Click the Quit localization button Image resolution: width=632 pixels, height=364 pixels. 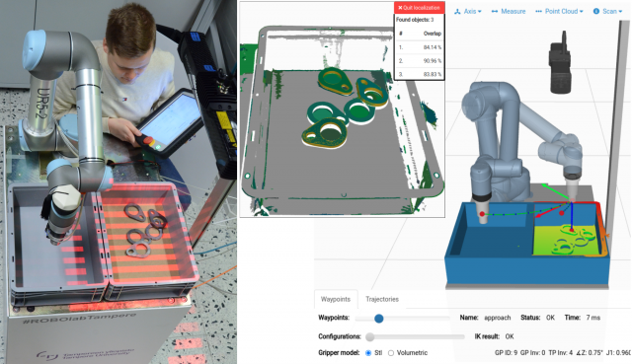[419, 8]
